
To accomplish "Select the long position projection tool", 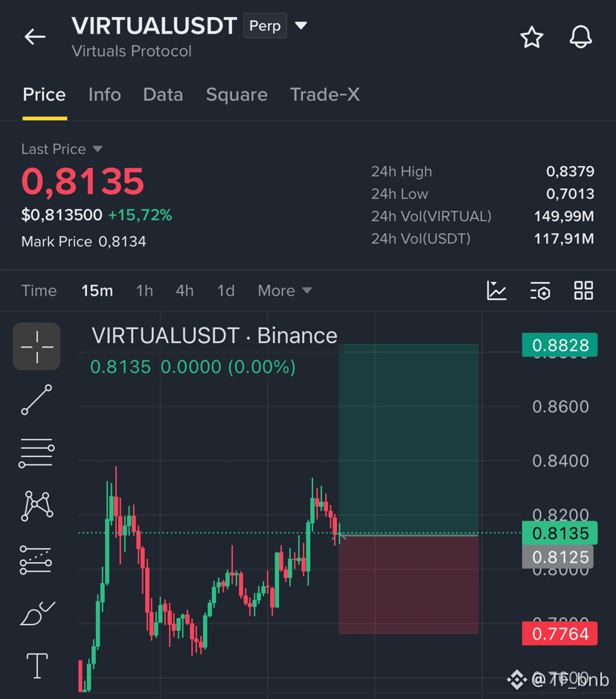I will pyautogui.click(x=36, y=560).
